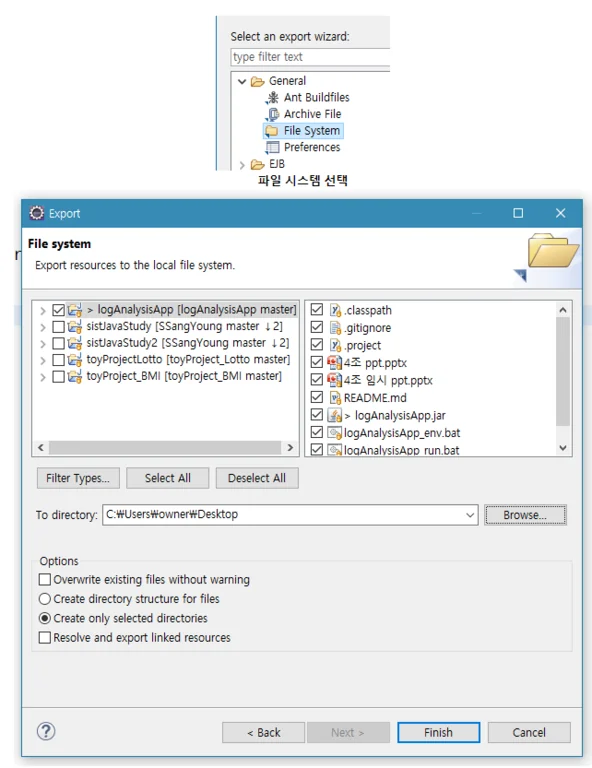Click the Finish button
The height and width of the screenshot is (768, 592).
438,732
